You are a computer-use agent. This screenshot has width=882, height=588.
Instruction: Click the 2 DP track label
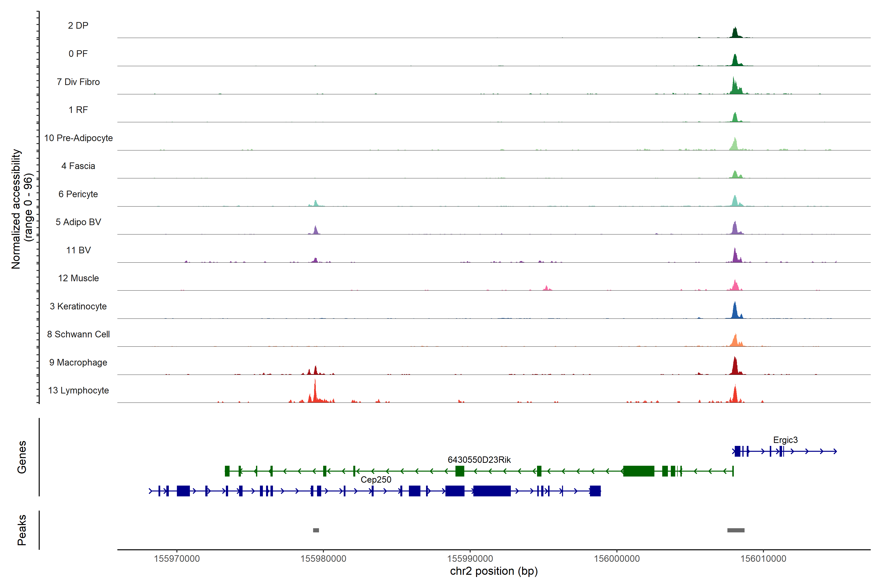pos(78,25)
